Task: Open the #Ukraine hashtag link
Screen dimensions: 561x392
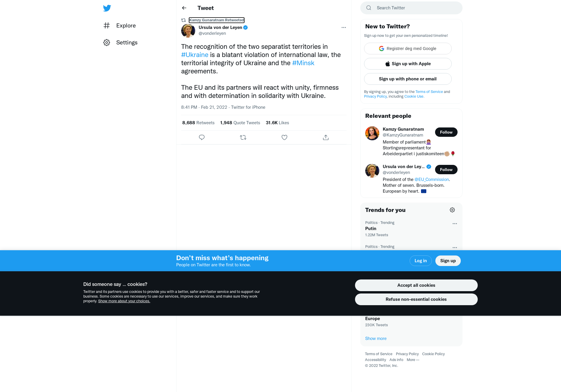Action: point(195,55)
